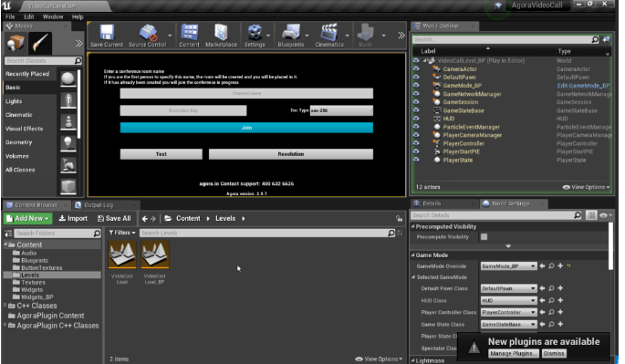Image resolution: width=625 pixels, height=364 pixels.
Task: Open the GameMode Override dropdown
Action: point(508,265)
